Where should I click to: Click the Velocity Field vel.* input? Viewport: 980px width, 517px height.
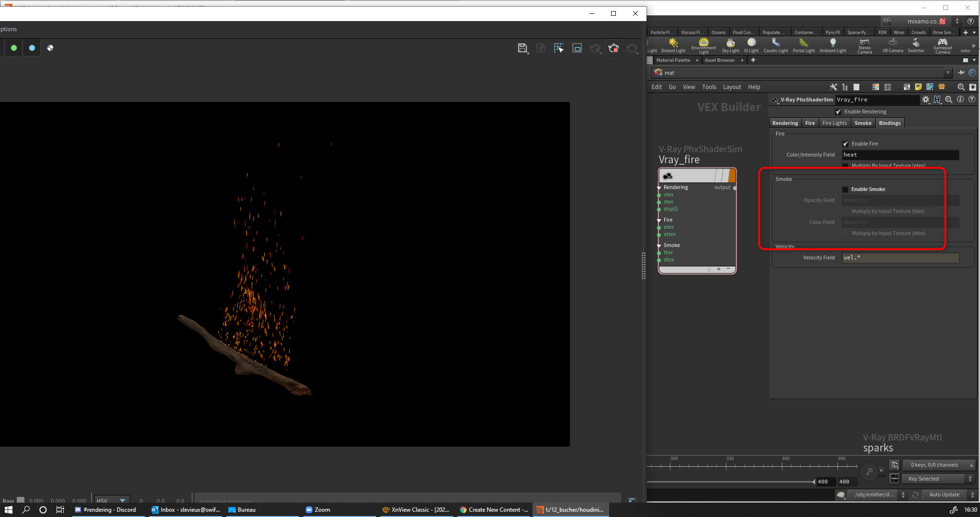pos(900,258)
